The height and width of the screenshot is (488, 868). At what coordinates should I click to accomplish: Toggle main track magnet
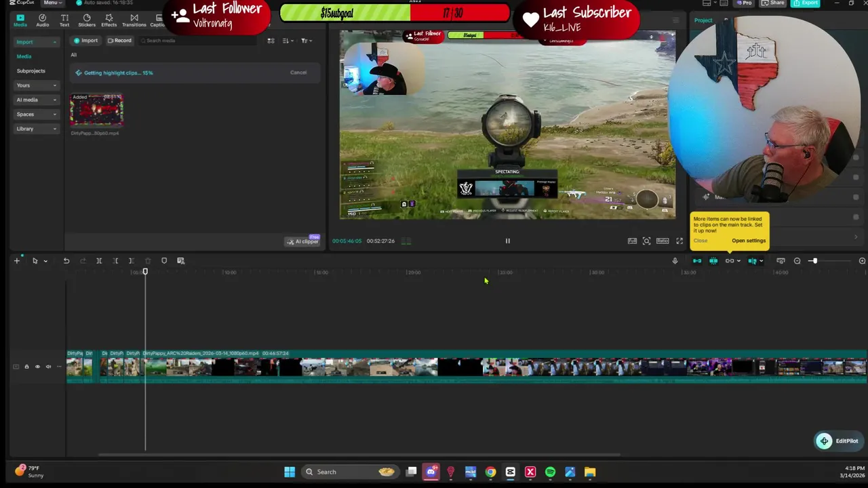click(x=697, y=261)
